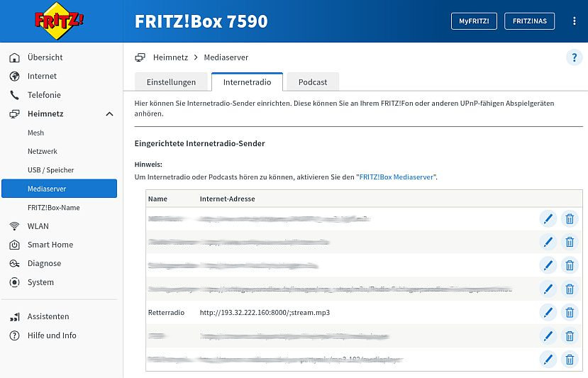588x378 pixels.
Task: Click the Diagnose icon
Action: 14,264
